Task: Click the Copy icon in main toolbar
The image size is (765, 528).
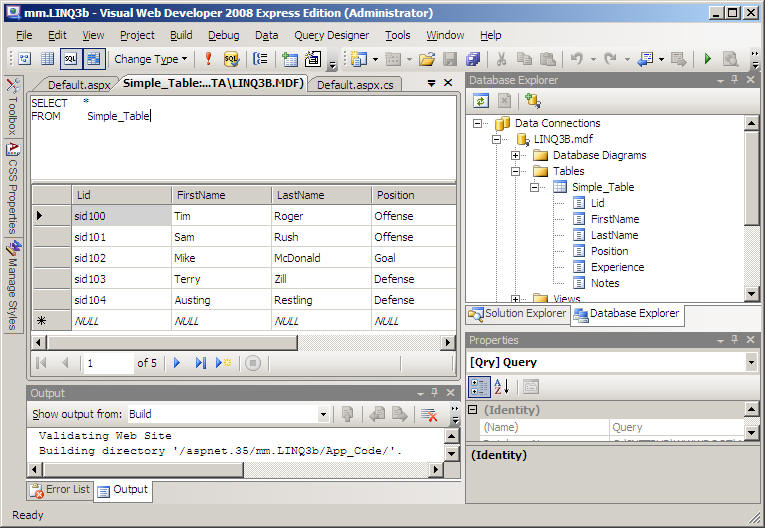Action: pyautogui.click(x=524, y=59)
